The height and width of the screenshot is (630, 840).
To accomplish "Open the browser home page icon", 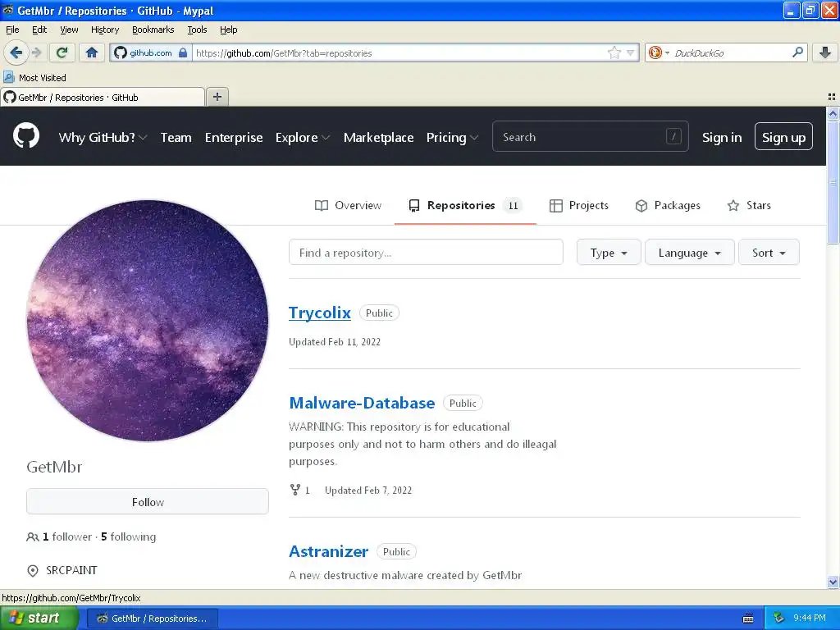I will tap(92, 52).
